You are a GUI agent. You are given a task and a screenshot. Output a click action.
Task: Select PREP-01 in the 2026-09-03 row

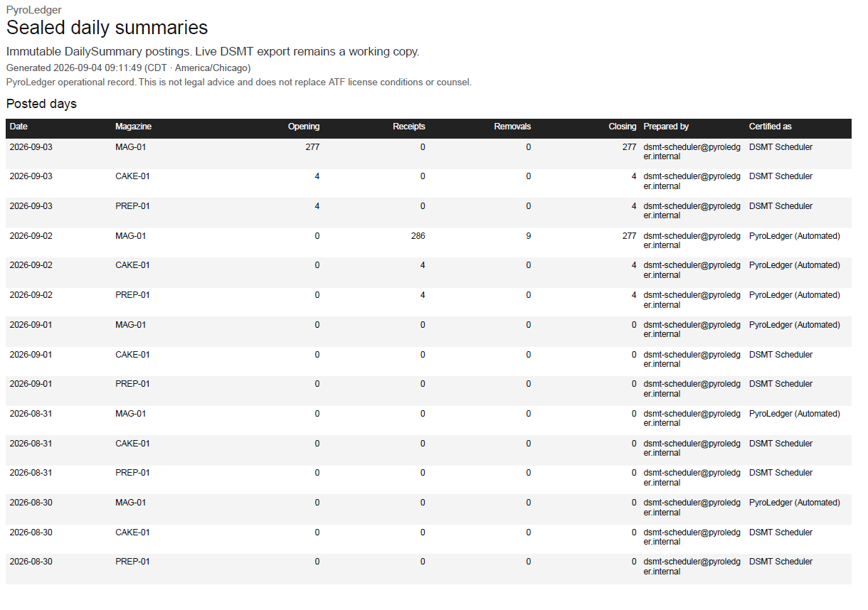132,206
